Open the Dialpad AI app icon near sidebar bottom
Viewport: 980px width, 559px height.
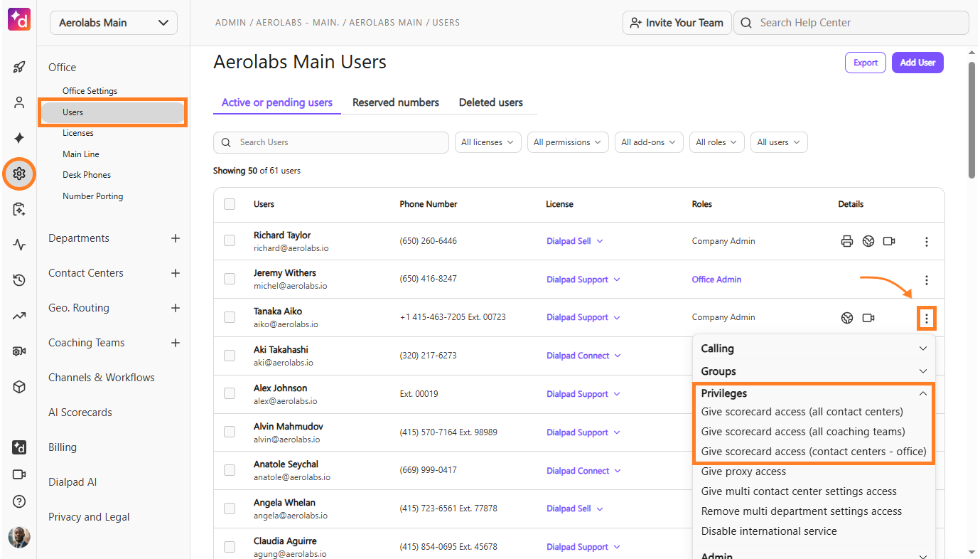[x=19, y=447]
